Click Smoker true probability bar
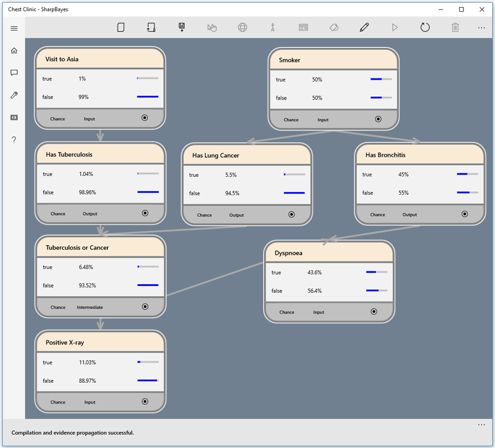The height and width of the screenshot is (448, 495). tap(381, 79)
